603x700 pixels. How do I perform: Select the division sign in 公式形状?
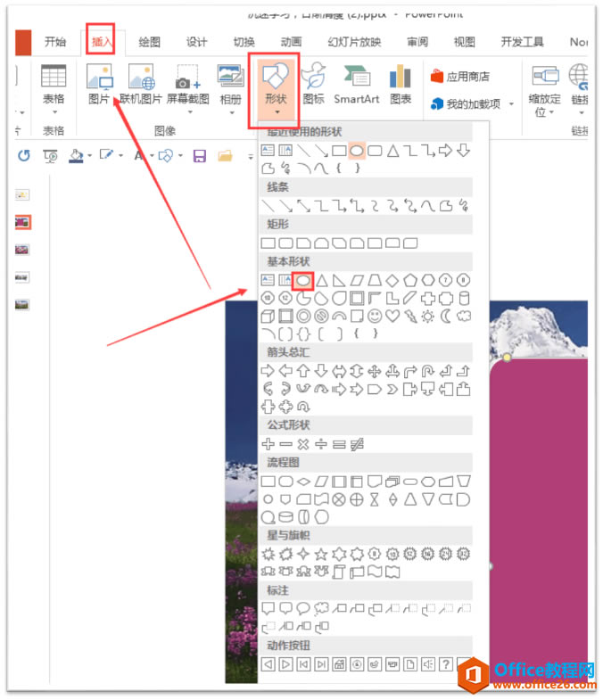pyautogui.click(x=321, y=444)
